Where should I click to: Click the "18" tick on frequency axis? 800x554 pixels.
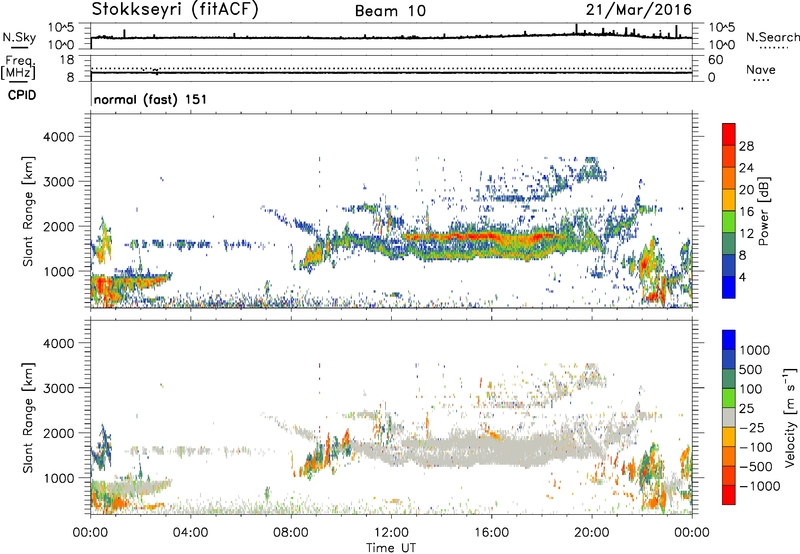tap(67, 60)
